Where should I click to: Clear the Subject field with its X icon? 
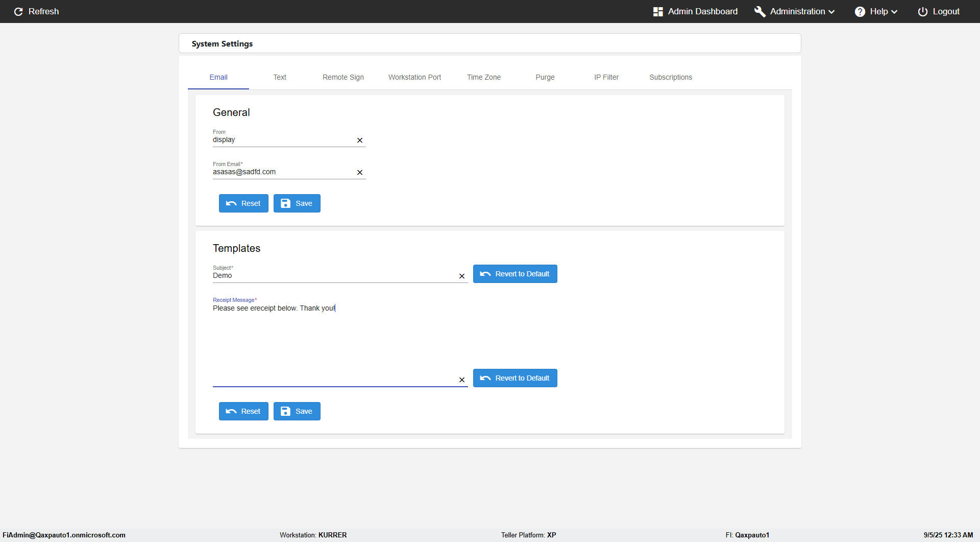[x=462, y=276]
